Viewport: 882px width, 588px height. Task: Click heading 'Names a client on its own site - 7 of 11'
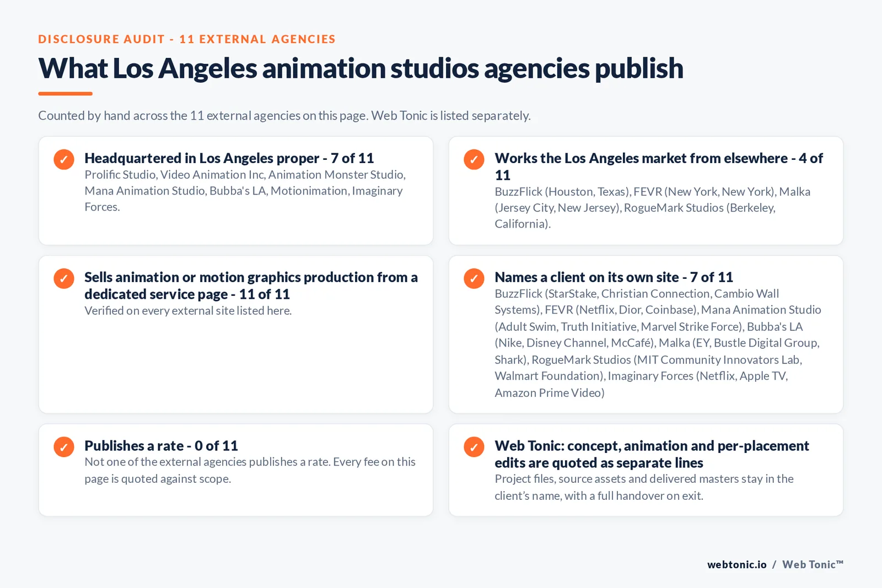(x=614, y=277)
